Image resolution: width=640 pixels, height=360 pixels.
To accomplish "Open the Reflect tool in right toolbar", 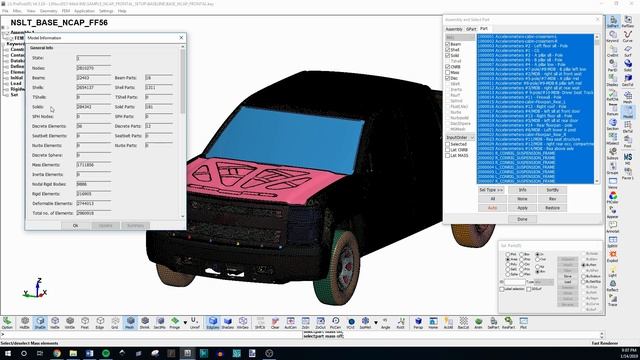I will pyautogui.click(x=613, y=285).
